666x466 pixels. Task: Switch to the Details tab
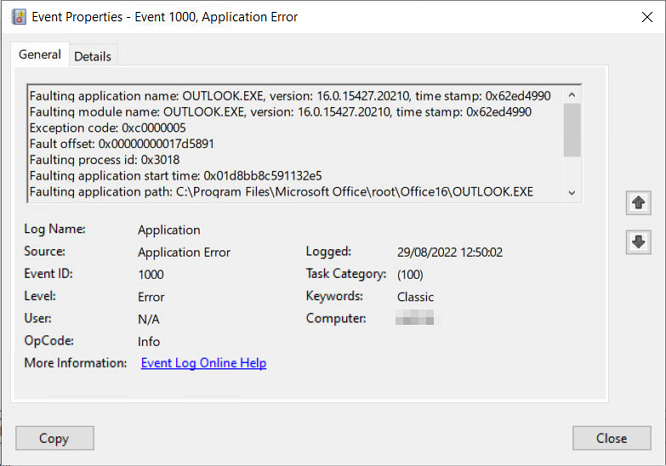93,56
